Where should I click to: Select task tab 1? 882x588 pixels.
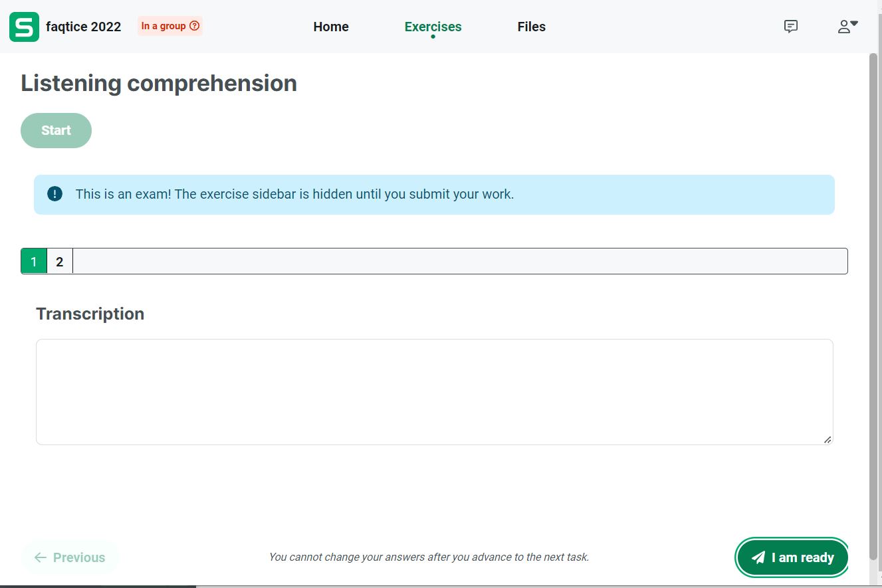(x=34, y=261)
